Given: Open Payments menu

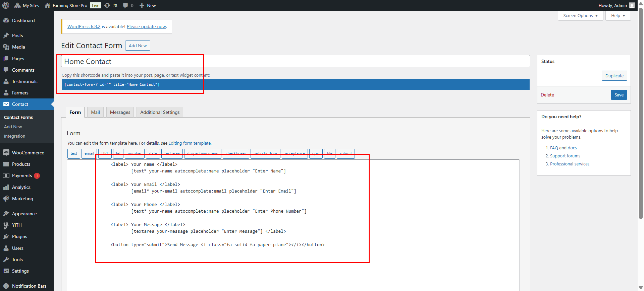Looking at the screenshot, I should point(27,175).
